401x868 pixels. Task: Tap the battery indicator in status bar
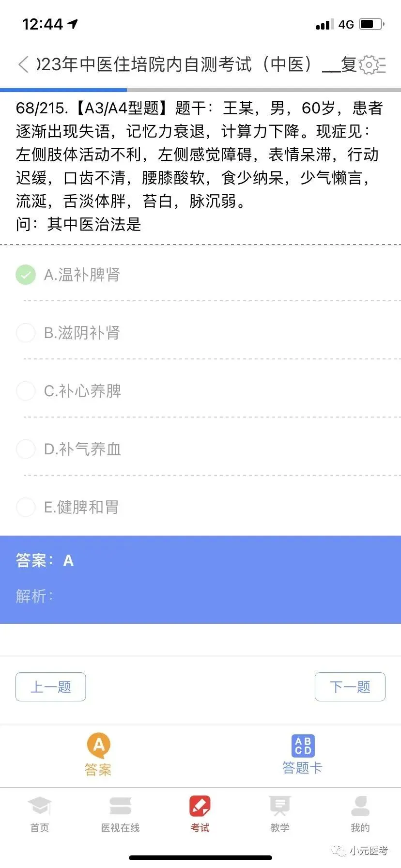click(x=371, y=24)
